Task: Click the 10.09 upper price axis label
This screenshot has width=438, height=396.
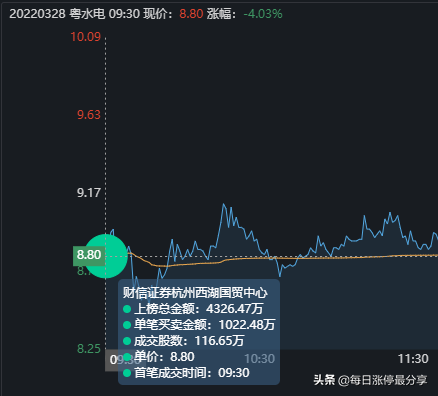Action: click(85, 37)
